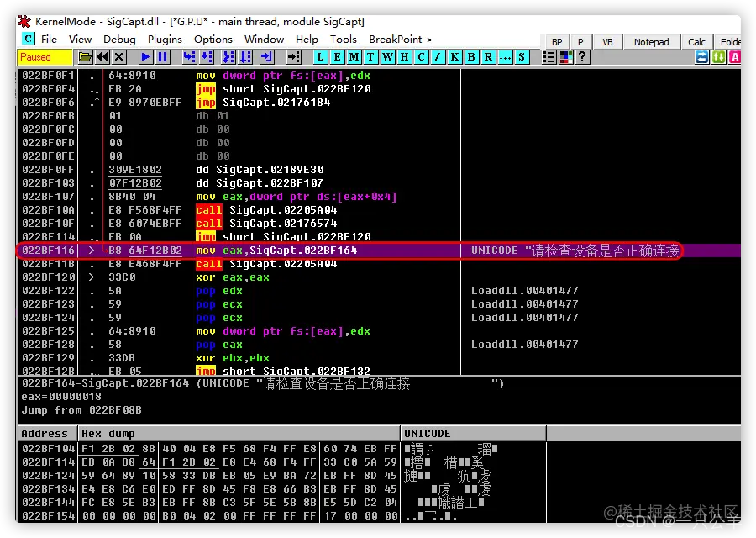Click the UNICODE column header in dump
The height and width of the screenshot is (538, 756).
[474, 433]
